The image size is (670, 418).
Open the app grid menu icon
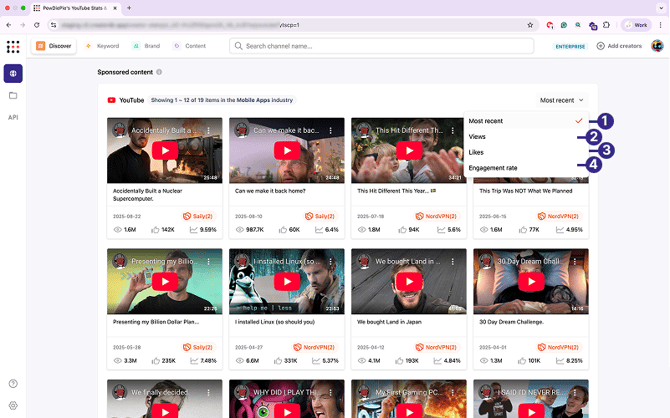pyautogui.click(x=13, y=46)
